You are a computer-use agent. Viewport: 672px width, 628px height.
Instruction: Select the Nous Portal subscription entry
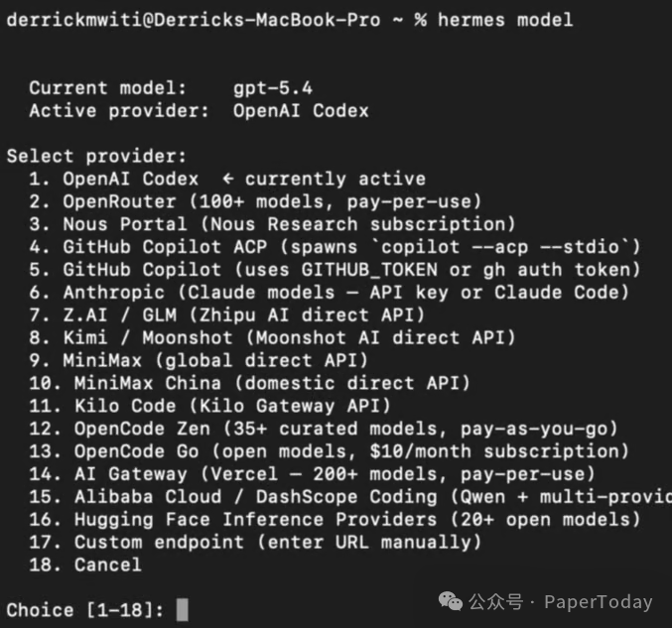click(289, 225)
